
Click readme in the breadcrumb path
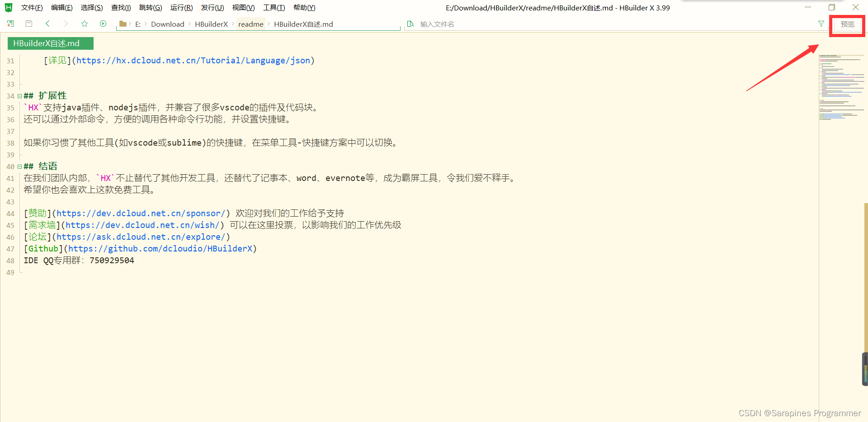click(251, 24)
